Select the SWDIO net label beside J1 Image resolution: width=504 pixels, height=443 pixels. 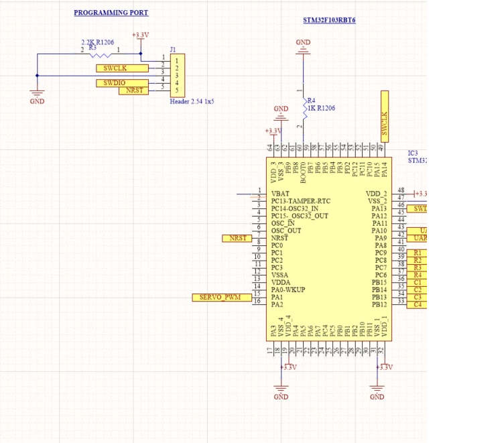tap(122, 83)
